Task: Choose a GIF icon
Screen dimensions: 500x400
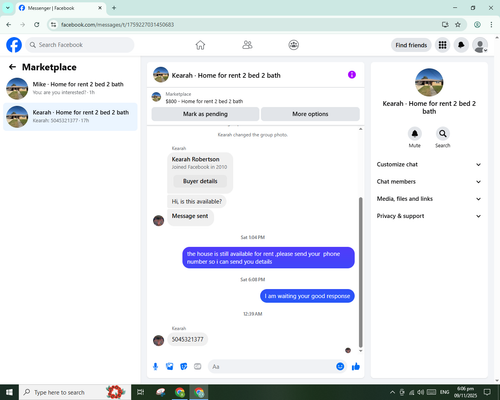Action: click(198, 367)
